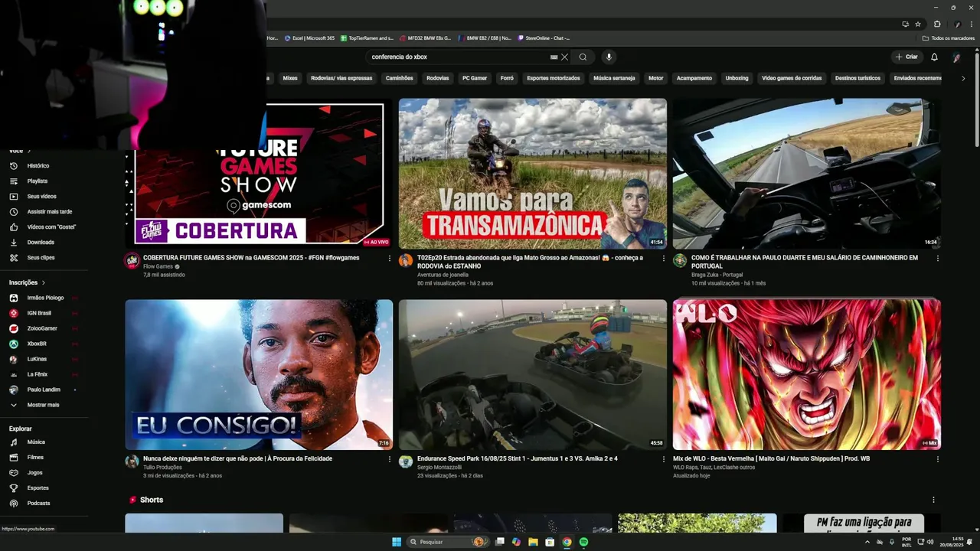Filter by the Forró chip

[507, 78]
